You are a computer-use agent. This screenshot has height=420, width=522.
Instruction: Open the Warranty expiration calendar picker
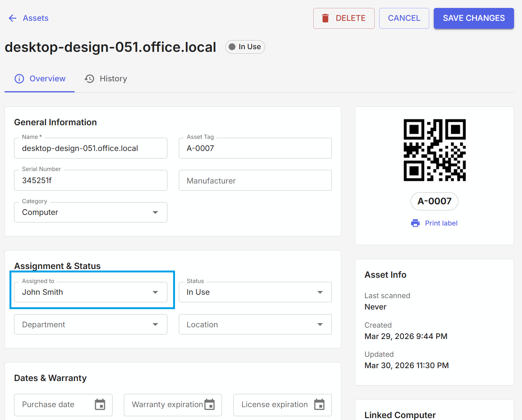coord(209,404)
